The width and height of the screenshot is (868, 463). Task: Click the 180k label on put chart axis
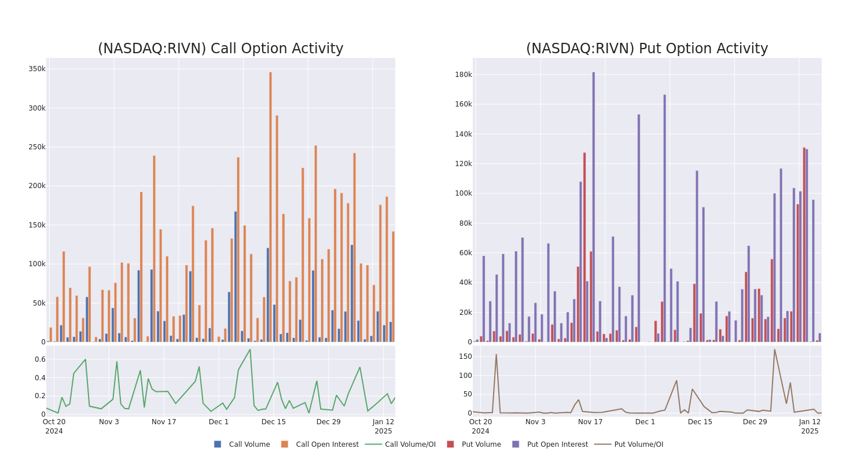click(x=463, y=75)
